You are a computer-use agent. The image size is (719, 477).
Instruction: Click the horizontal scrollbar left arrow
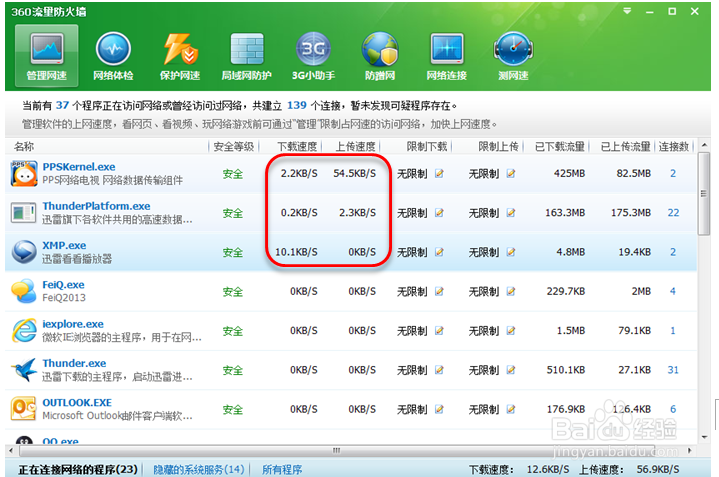coord(11,450)
